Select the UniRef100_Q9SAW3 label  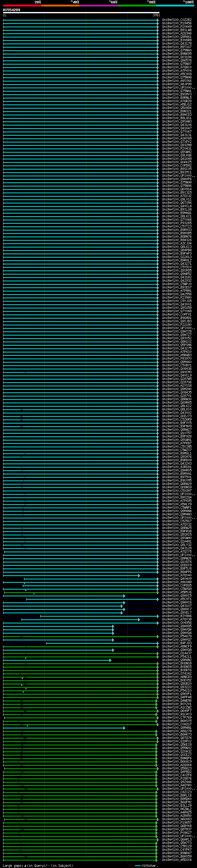pyautogui.click(x=177, y=121)
